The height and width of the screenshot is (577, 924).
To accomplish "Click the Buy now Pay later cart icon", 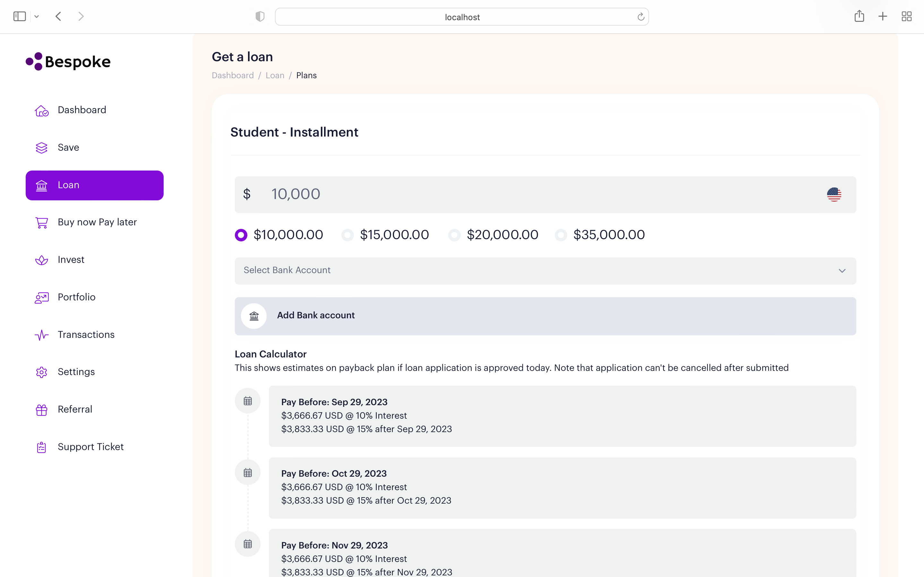I will click(x=42, y=222).
